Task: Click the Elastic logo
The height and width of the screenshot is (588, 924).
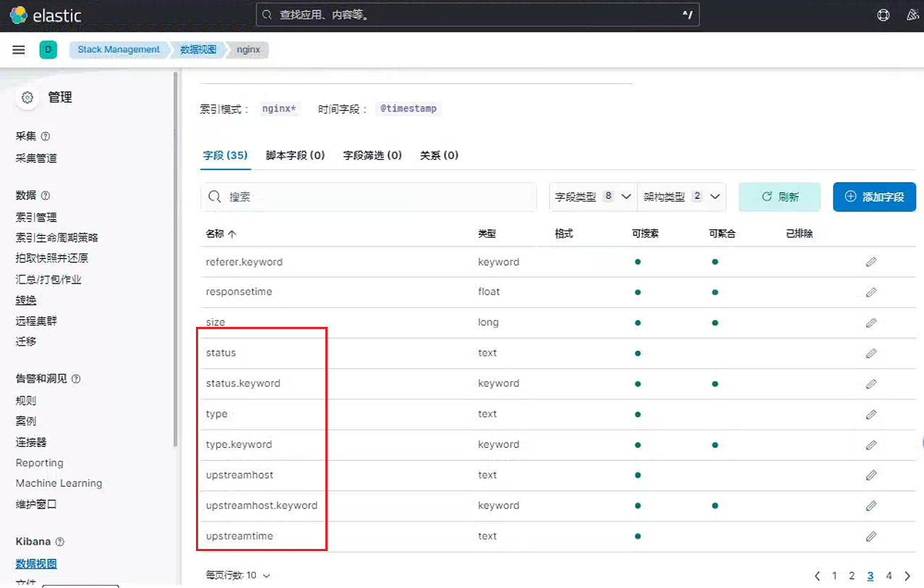Action: tap(45, 15)
